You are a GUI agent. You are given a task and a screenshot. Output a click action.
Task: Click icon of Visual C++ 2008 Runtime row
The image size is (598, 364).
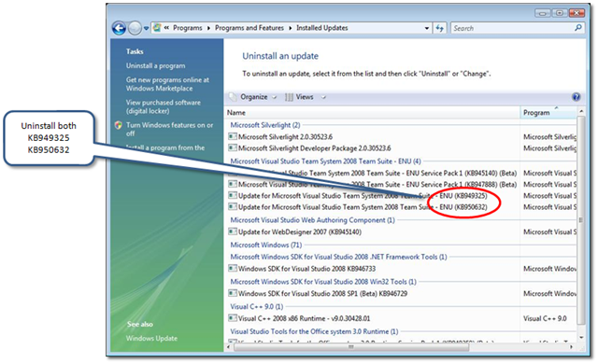pyautogui.click(x=233, y=317)
